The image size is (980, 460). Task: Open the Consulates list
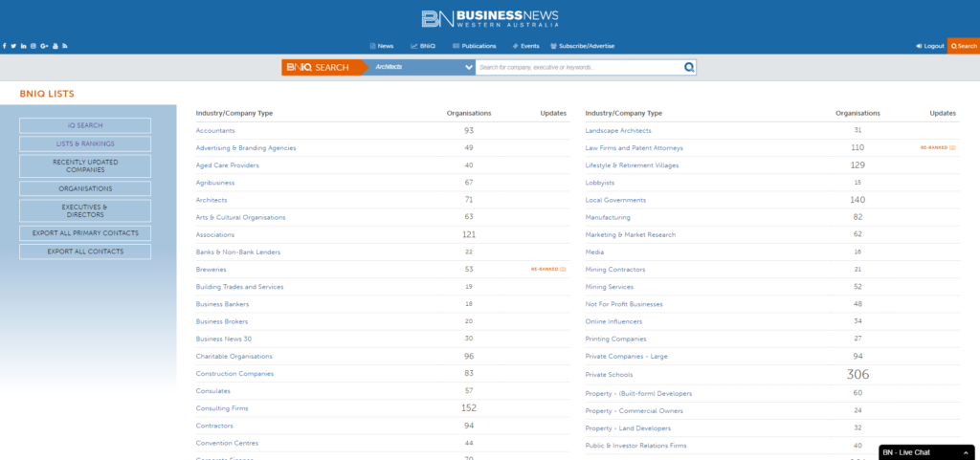[213, 391]
